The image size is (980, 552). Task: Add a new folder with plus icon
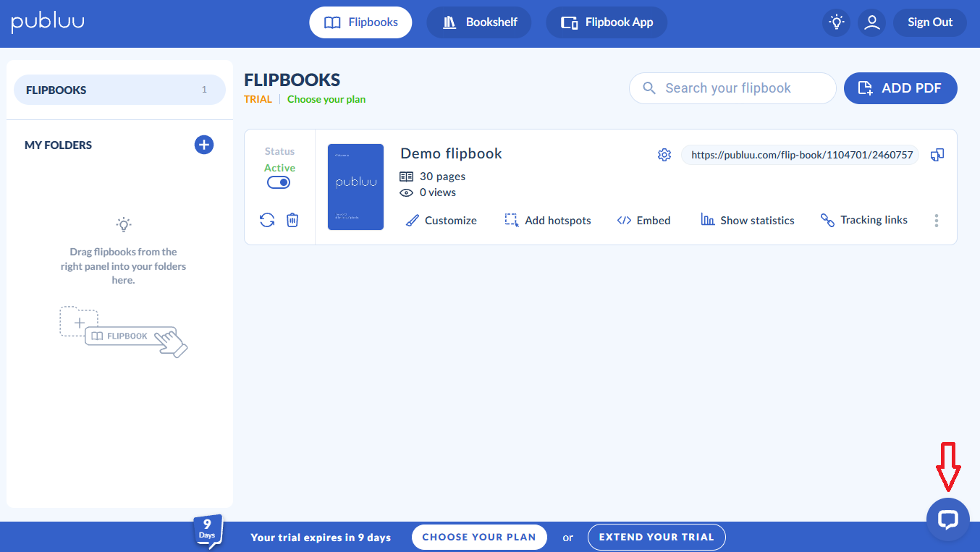[x=204, y=145]
